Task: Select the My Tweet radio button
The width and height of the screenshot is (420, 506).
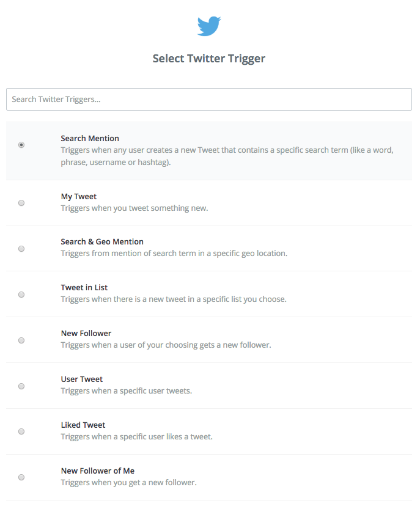Action: click(x=21, y=203)
